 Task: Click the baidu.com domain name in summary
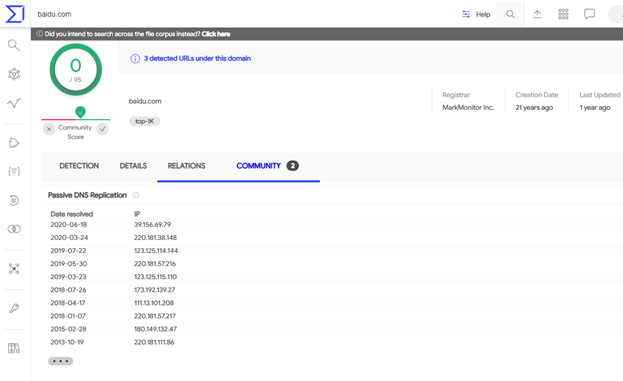145,101
